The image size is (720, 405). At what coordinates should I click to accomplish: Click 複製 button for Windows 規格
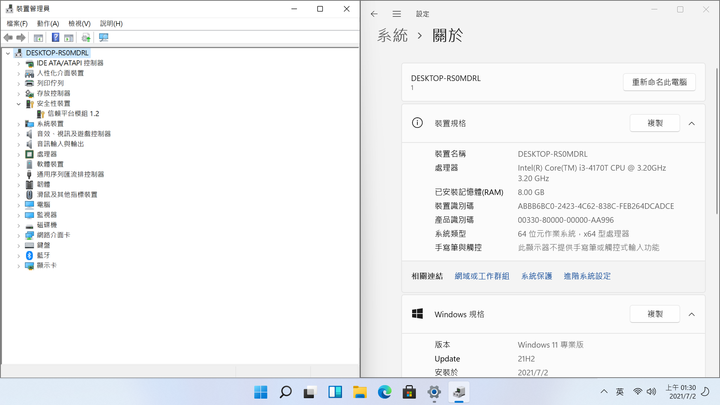(655, 314)
